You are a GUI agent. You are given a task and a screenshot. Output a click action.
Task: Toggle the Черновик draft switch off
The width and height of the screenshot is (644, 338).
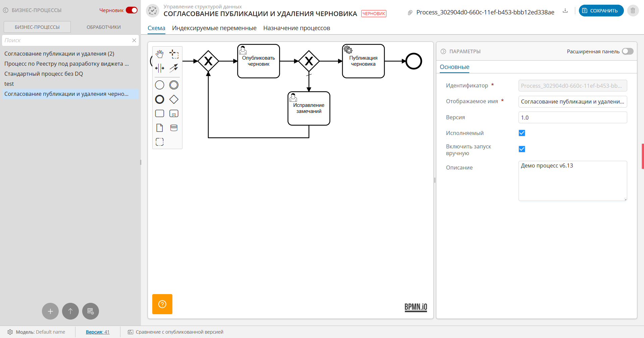(x=131, y=10)
